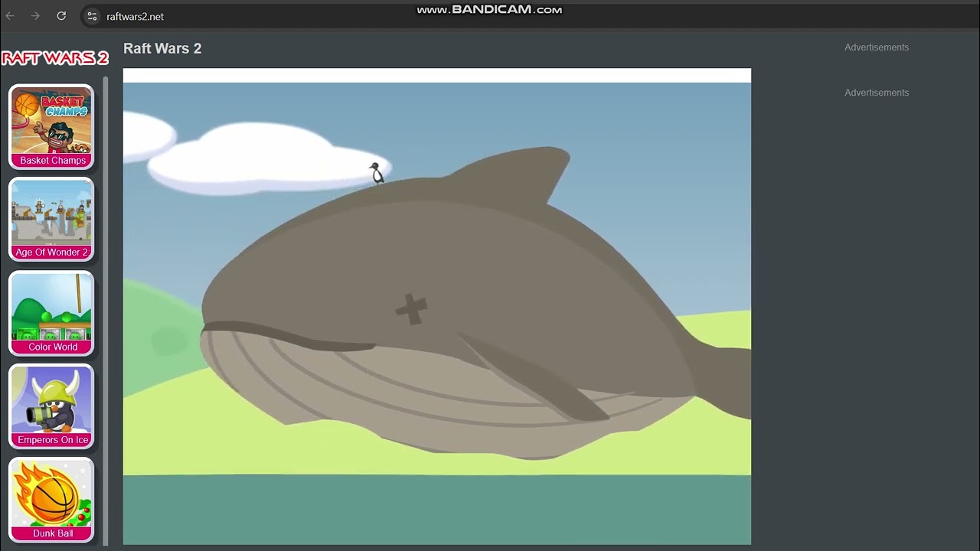This screenshot has height=551, width=980.
Task: Open site information icon beside the URL
Action: pyautogui.click(x=92, y=16)
